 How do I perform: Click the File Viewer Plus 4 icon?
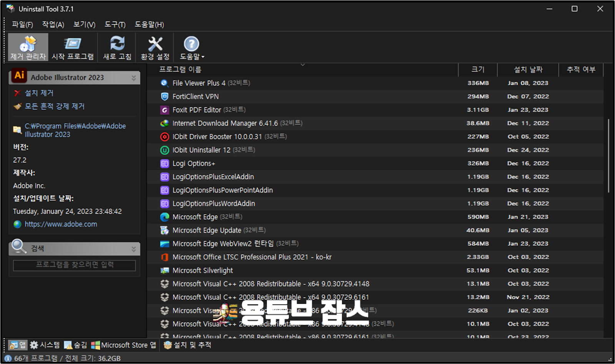165,83
